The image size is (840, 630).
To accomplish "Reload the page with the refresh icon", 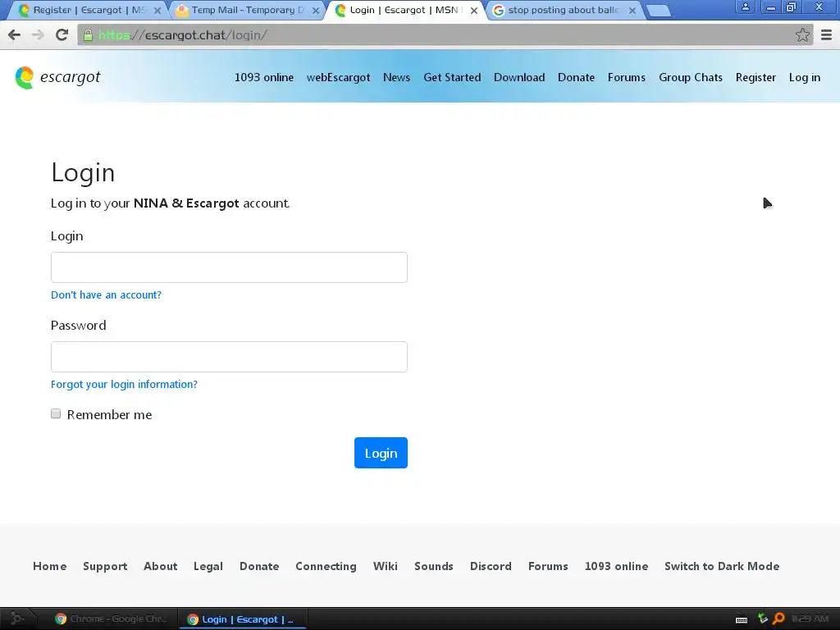I will click(x=62, y=34).
